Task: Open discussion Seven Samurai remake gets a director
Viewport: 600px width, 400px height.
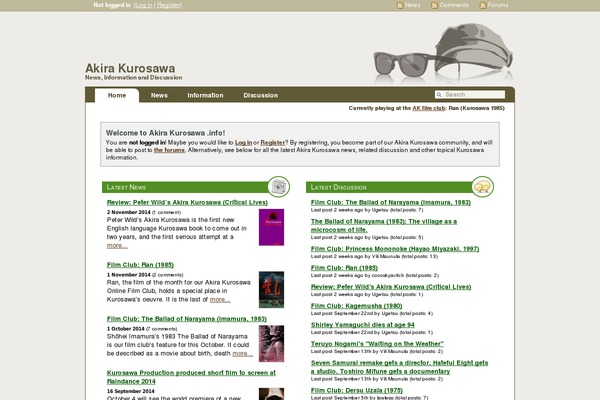Action: coord(399,367)
